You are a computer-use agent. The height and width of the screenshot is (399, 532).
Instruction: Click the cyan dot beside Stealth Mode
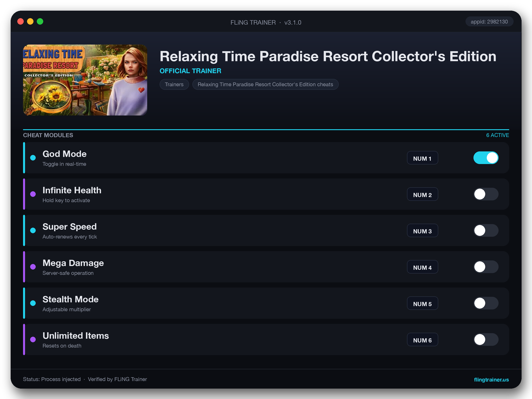tap(33, 303)
